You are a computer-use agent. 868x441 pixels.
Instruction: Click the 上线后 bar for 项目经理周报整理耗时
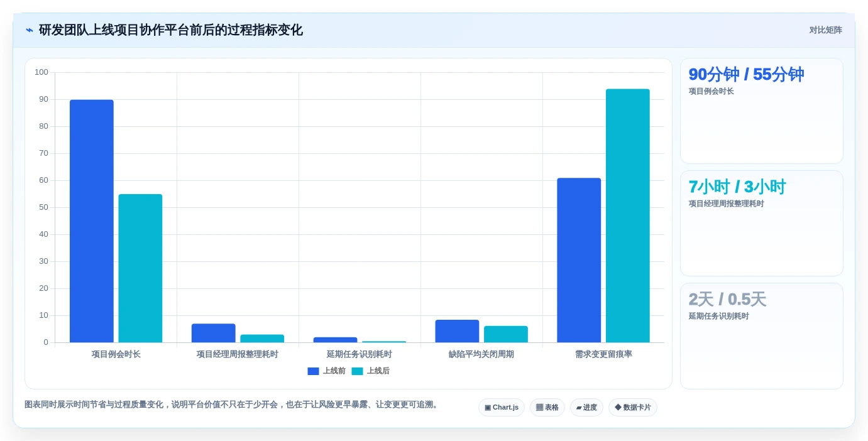point(262,339)
